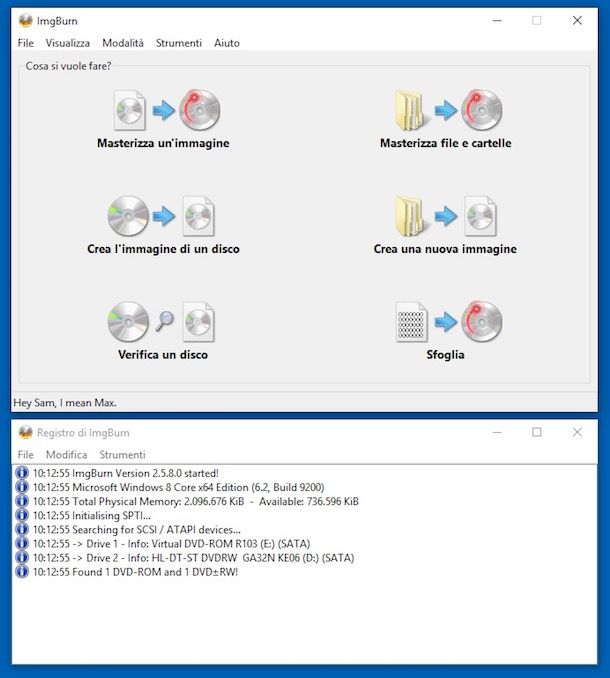610x678 pixels.
Task: Click info icon beside Searching for SCSI line
Action: [22, 529]
